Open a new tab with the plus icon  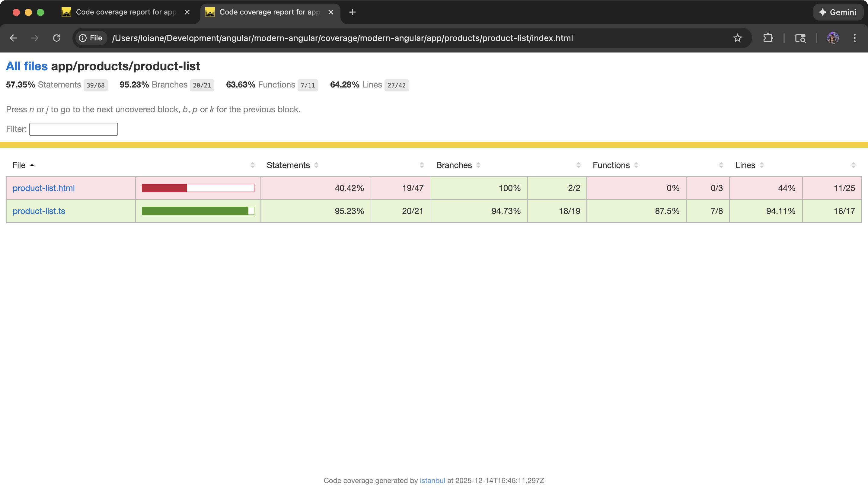click(x=352, y=12)
